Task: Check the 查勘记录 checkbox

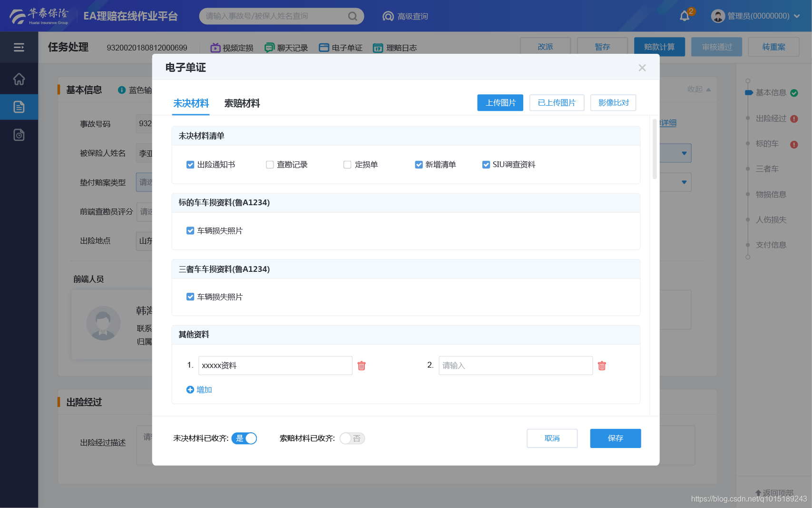Action: (270, 165)
